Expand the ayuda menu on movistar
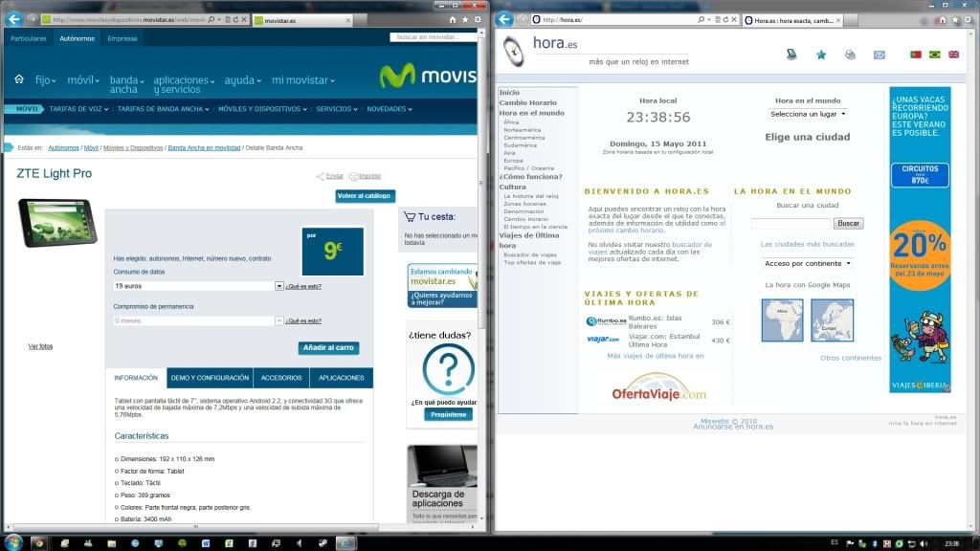980x551 pixels. [x=242, y=80]
